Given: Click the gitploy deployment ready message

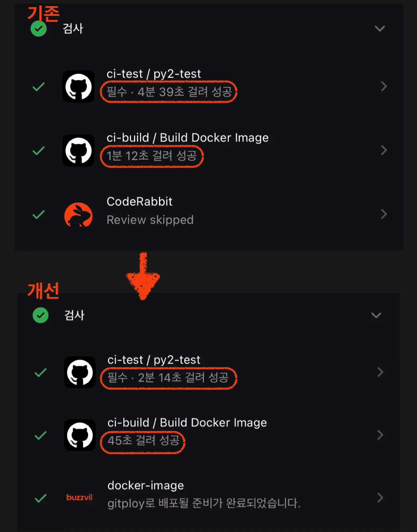Looking at the screenshot, I should (204, 503).
